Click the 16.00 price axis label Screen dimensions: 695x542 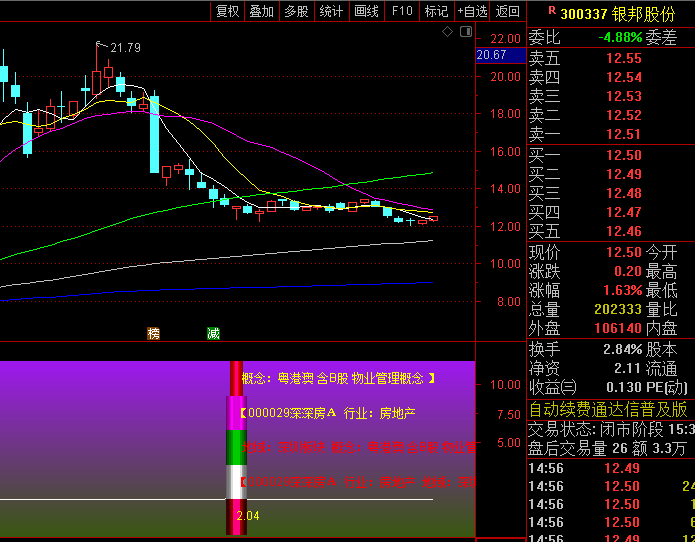[505, 152]
